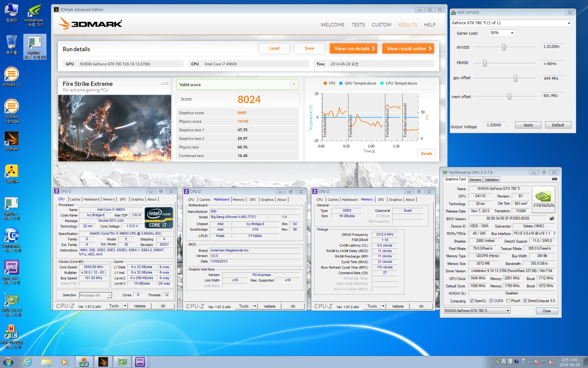Click the Bus Interface question mark in GPU-Z
Screen dimensions: 588x368
pos(554,233)
